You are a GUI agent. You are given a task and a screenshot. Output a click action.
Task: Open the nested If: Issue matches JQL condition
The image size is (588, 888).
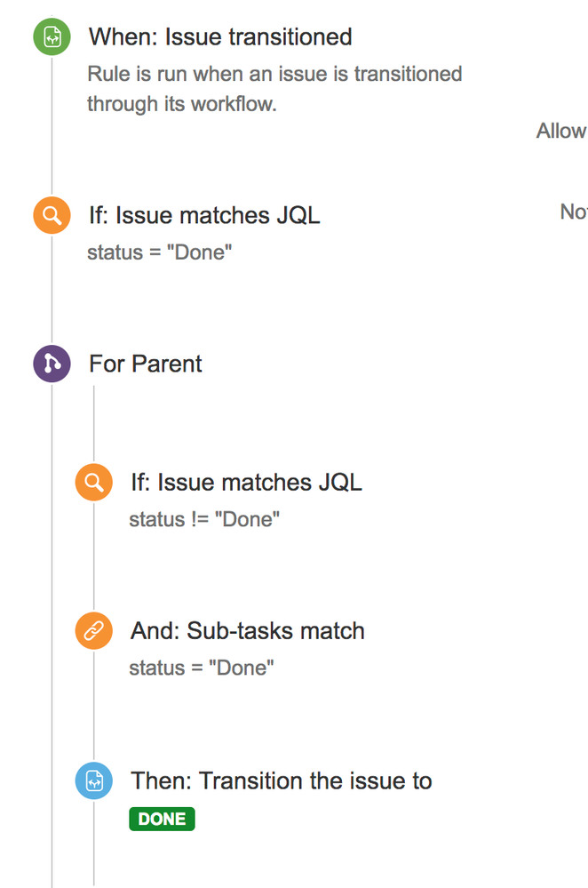[246, 482]
